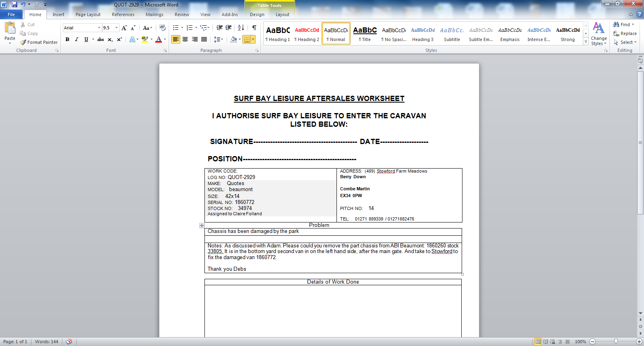Apply strikethrough formatting
644x346 pixels.
(101, 39)
